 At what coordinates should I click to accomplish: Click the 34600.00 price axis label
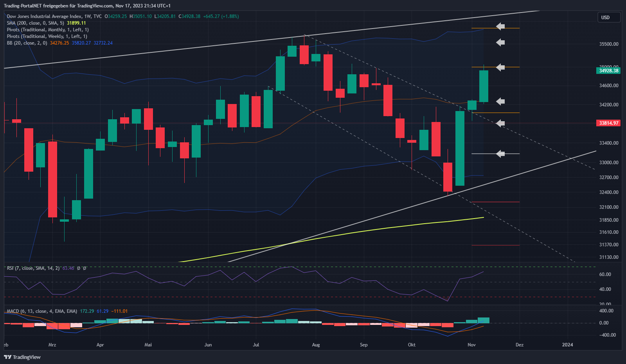(609, 86)
